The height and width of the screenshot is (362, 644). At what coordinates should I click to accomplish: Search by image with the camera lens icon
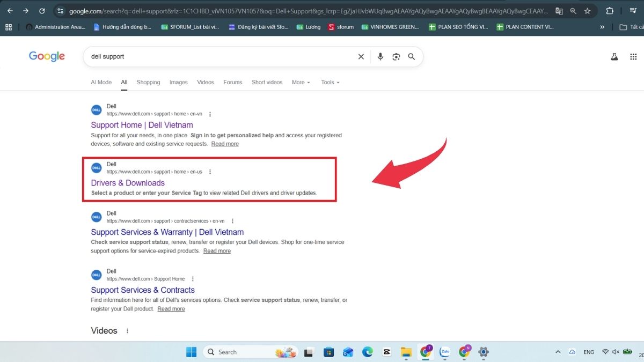pos(396,56)
